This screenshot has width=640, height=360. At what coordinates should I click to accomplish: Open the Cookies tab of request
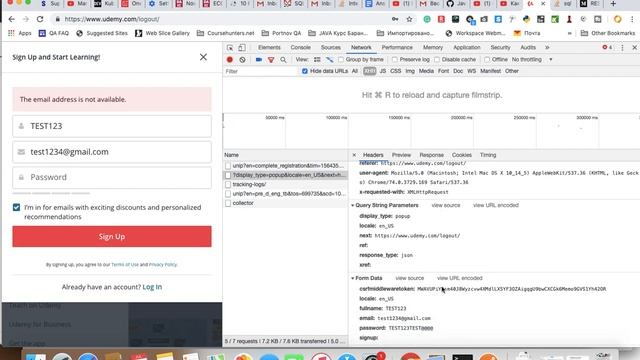(x=462, y=155)
